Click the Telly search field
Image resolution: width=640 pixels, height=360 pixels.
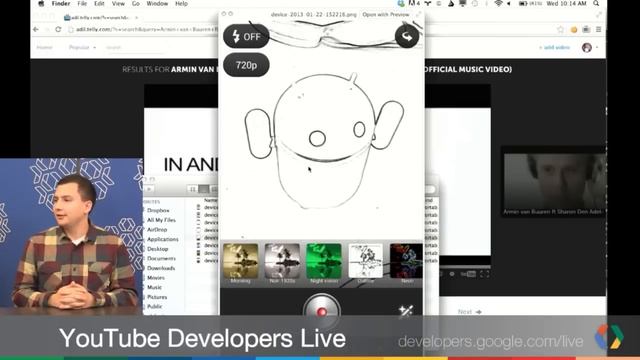pos(135,47)
